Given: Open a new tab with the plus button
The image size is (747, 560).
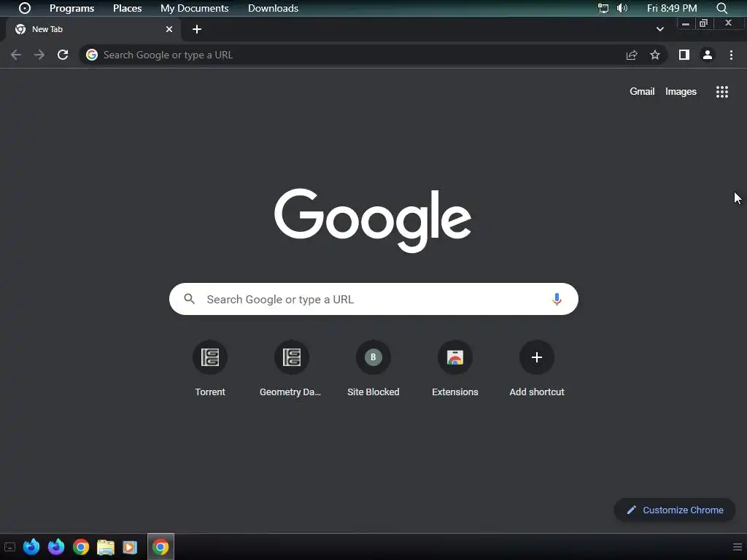Looking at the screenshot, I should 197,29.
